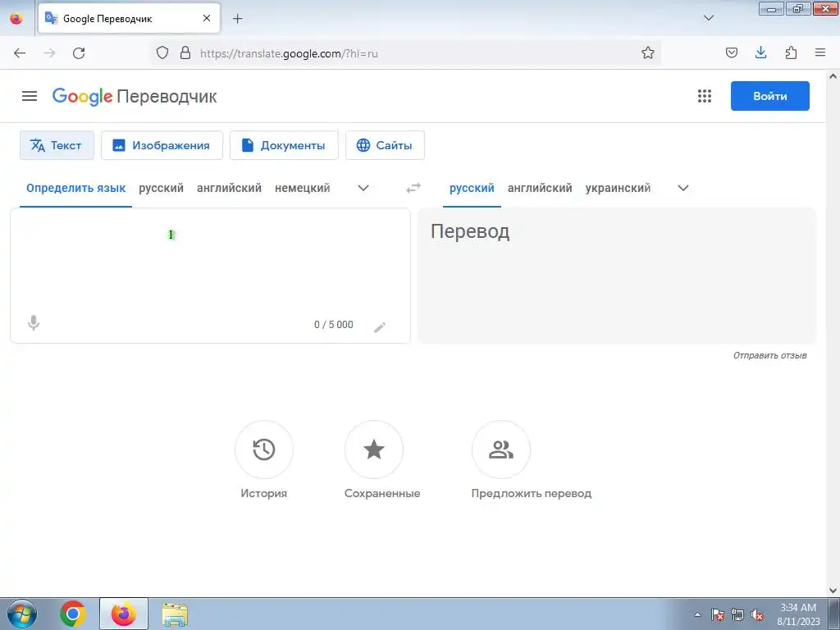
Task: Click the 0 / 5 000 character counter
Action: (x=333, y=325)
